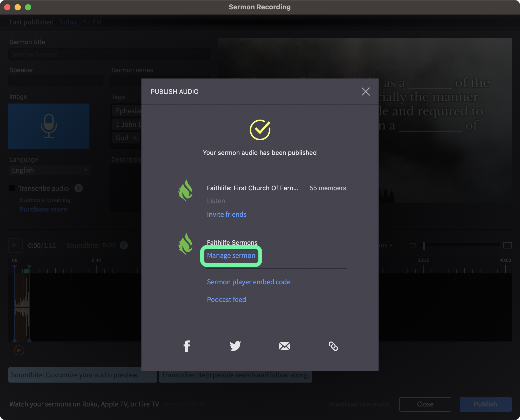Viewport: 520px width, 420px height.
Task: Remove the God tag
Action: pos(135,138)
